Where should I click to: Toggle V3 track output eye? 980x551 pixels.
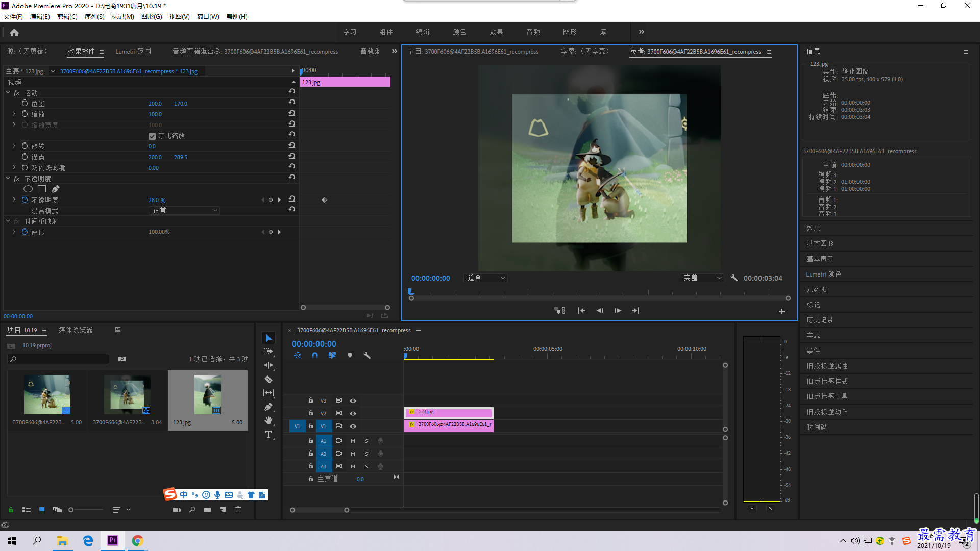pyautogui.click(x=353, y=400)
